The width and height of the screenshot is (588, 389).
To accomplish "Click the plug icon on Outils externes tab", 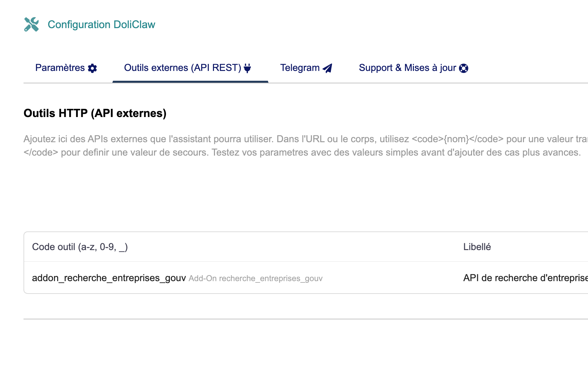I will 247,68.
